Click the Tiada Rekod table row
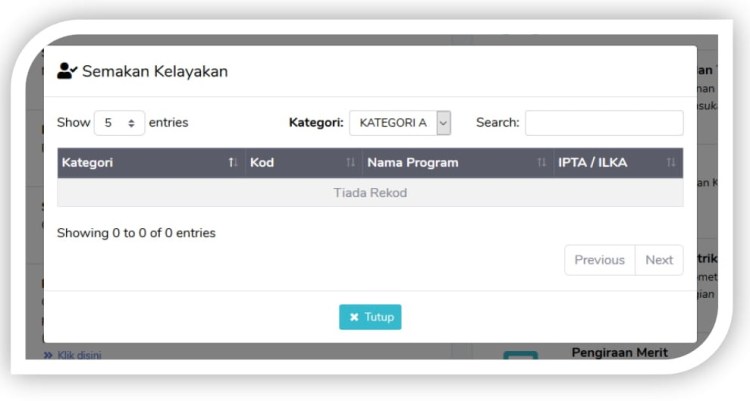The image size is (750, 401). [x=370, y=193]
